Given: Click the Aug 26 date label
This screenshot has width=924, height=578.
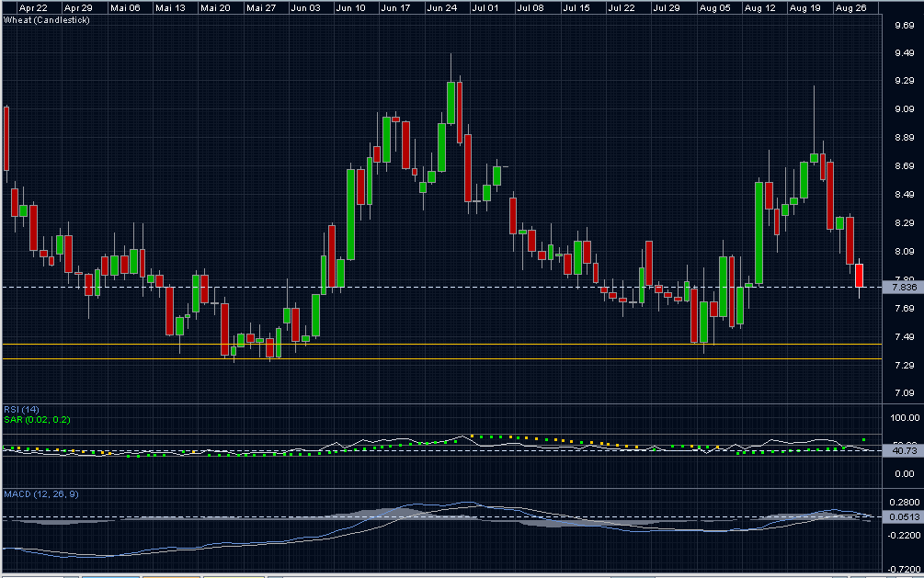Looking at the screenshot, I should (x=851, y=8).
